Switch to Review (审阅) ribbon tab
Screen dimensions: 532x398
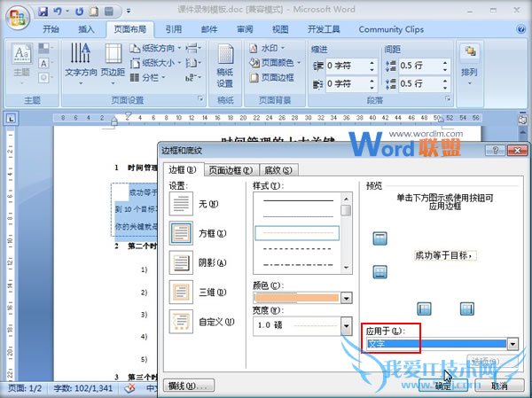coord(245,29)
